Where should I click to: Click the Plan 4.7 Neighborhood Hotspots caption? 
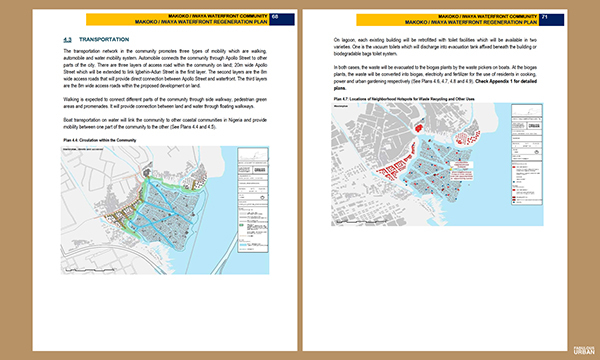tap(404, 99)
